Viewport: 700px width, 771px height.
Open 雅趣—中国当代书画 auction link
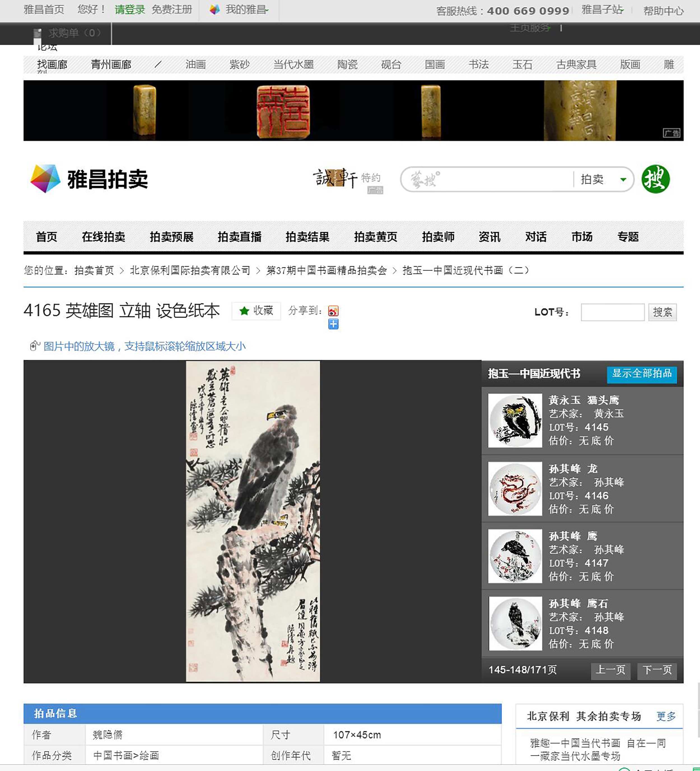(x=575, y=743)
